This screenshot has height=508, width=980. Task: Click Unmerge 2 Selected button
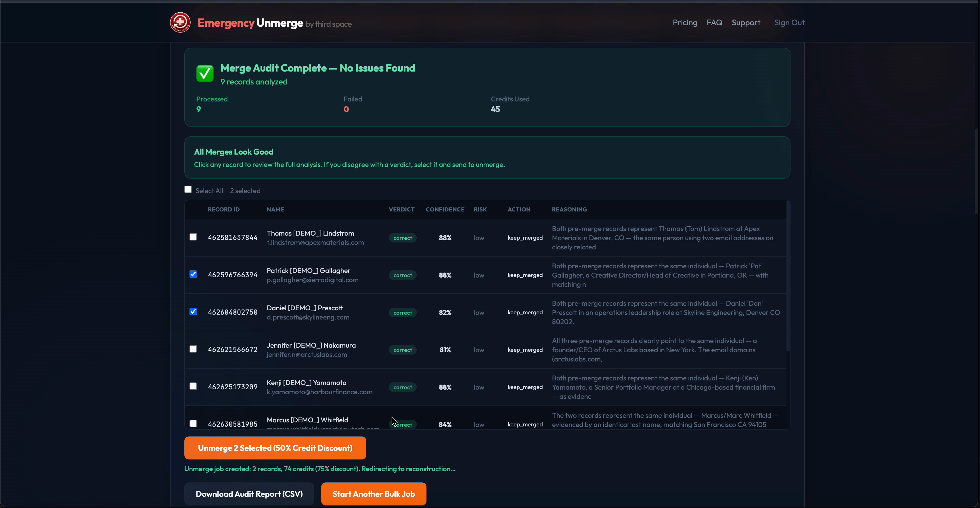click(x=275, y=448)
